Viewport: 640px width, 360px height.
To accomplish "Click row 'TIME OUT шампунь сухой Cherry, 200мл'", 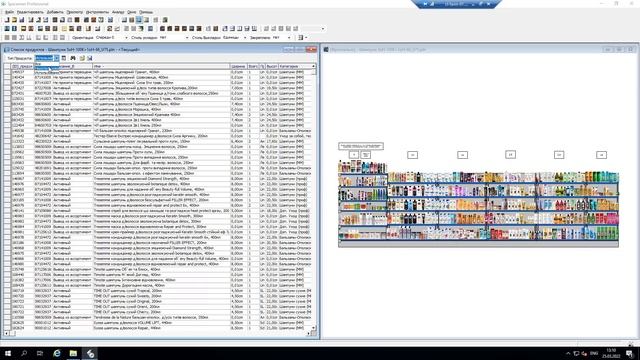I will 161,312.
